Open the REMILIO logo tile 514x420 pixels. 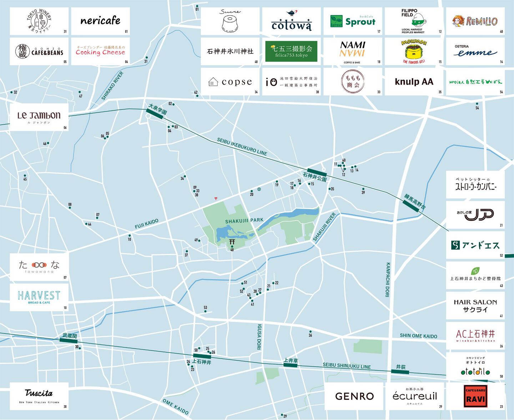pyautogui.click(x=475, y=21)
